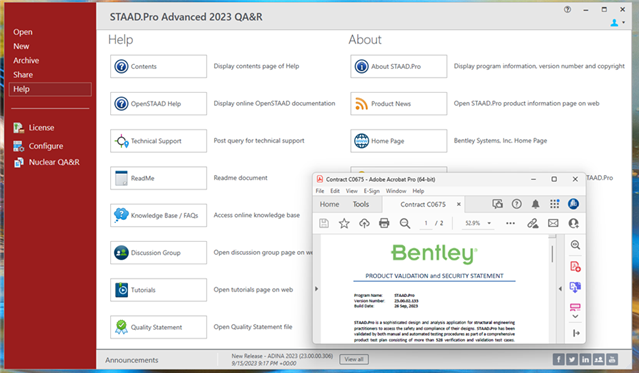Click Create PDF tool in right pane
Screen dimensions: 639x373
[x=575, y=267]
